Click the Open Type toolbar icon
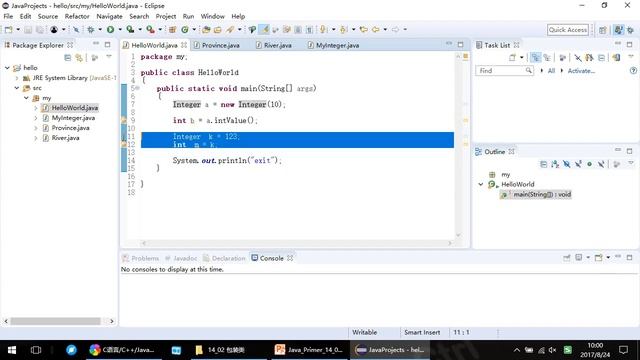Screen dimensions: 640x360 [x=206, y=29]
